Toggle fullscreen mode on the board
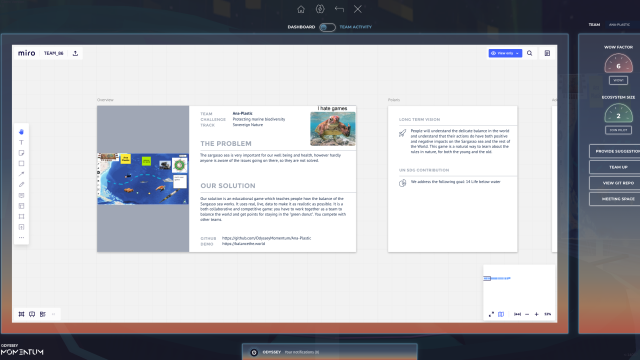 [x=491, y=314]
